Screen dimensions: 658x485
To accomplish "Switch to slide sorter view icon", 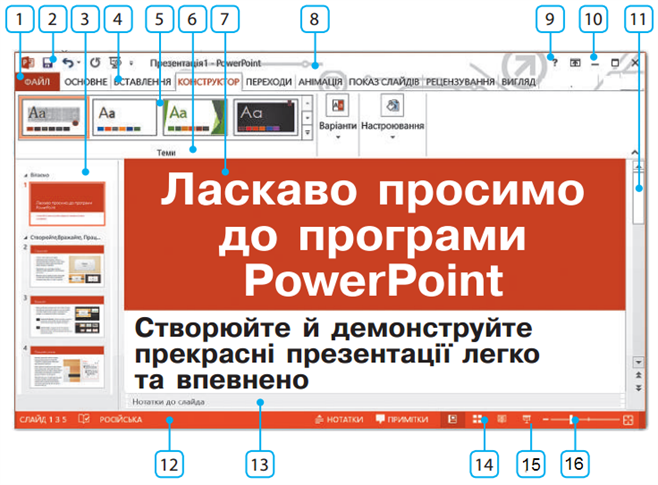I will click(x=479, y=421).
